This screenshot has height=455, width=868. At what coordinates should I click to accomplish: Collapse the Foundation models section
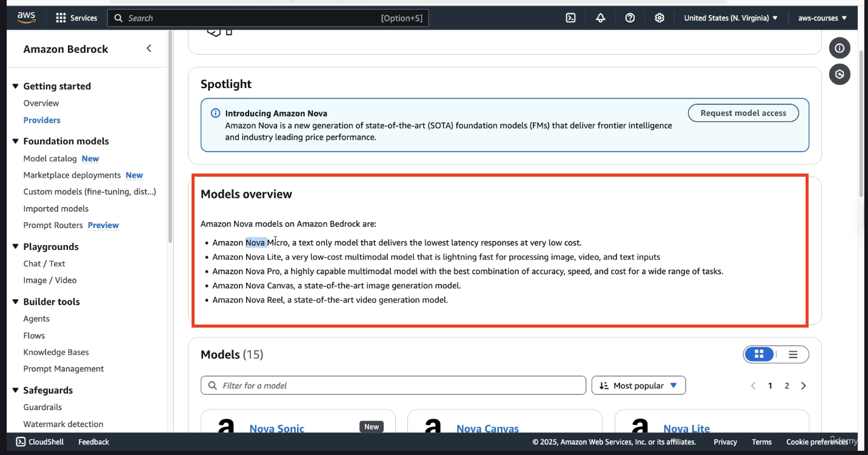(x=16, y=141)
